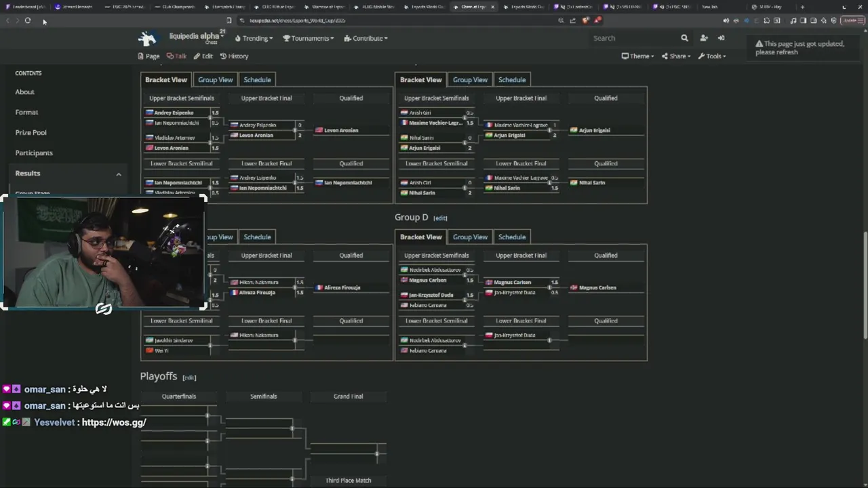Open the Tournaments dropdown menu
Viewport: 868px width, 488px height.
coord(309,39)
